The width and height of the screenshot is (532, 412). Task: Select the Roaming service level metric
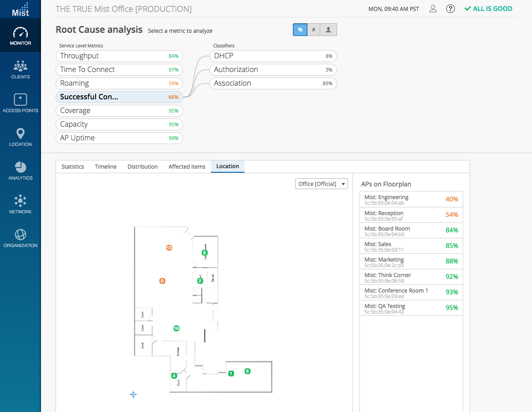119,83
